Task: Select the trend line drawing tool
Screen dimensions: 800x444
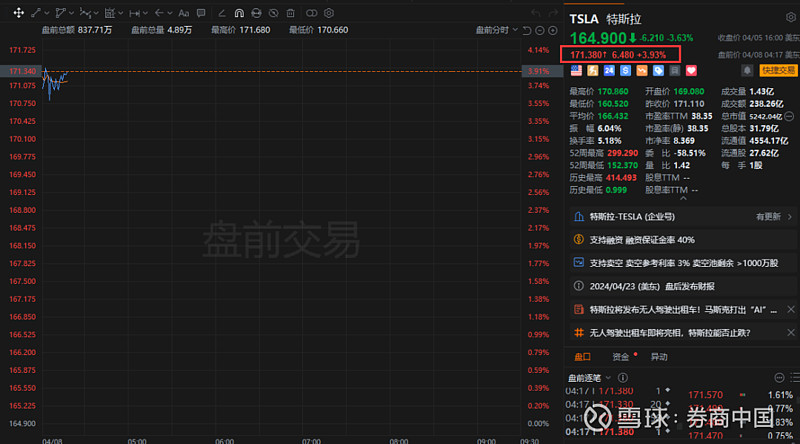Action: pyautogui.click(x=36, y=13)
